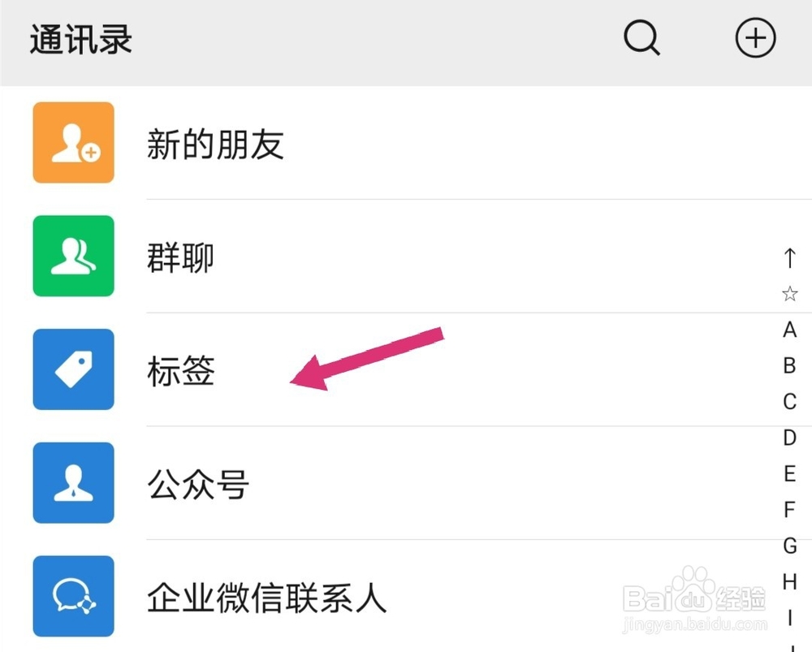Tap the up arrow in the index sidebar
The image size is (812, 652).
[x=789, y=258]
